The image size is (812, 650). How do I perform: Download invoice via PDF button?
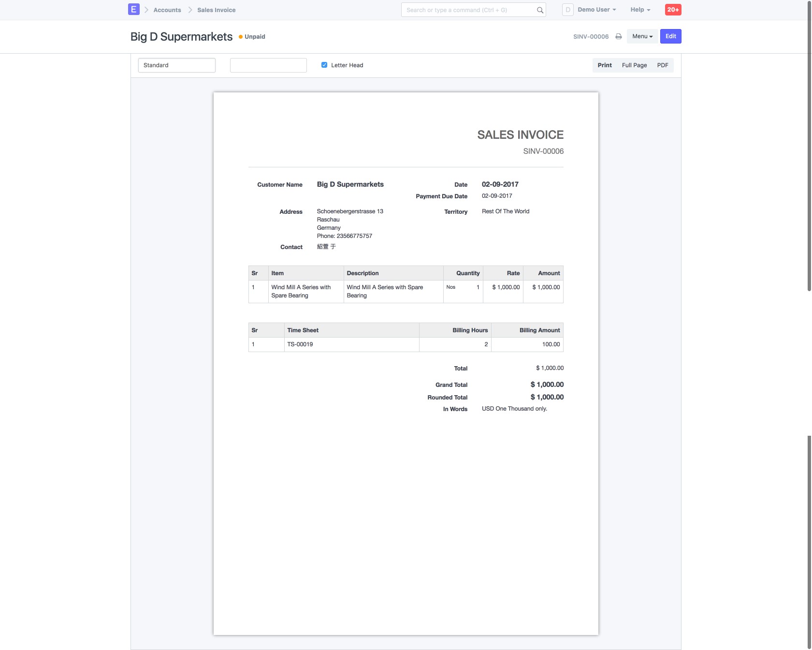662,65
